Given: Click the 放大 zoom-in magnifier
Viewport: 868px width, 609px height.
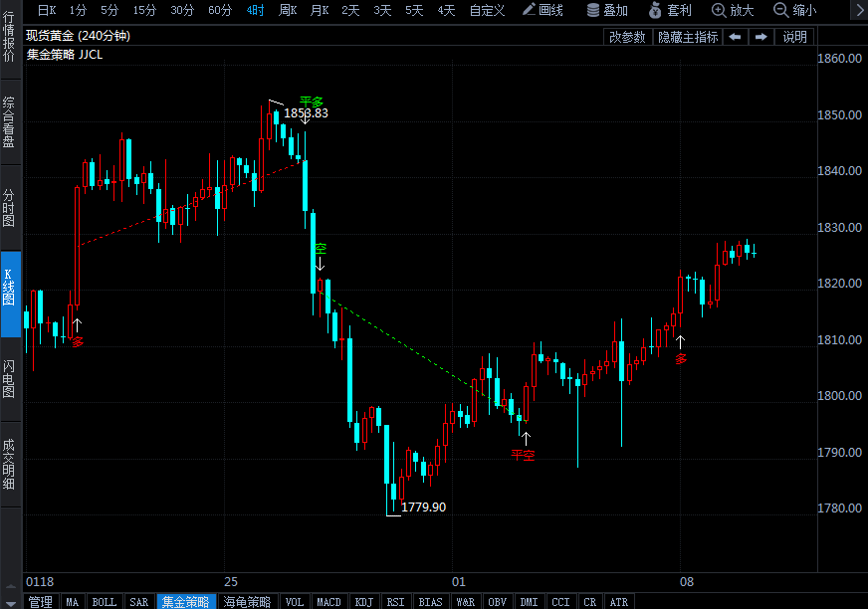Looking at the screenshot, I should click(733, 10).
